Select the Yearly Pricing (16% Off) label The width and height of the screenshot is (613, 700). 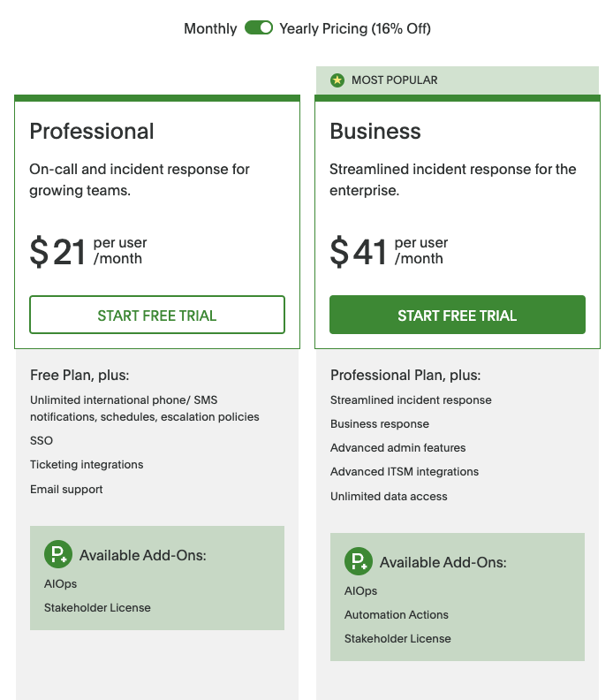(x=355, y=29)
